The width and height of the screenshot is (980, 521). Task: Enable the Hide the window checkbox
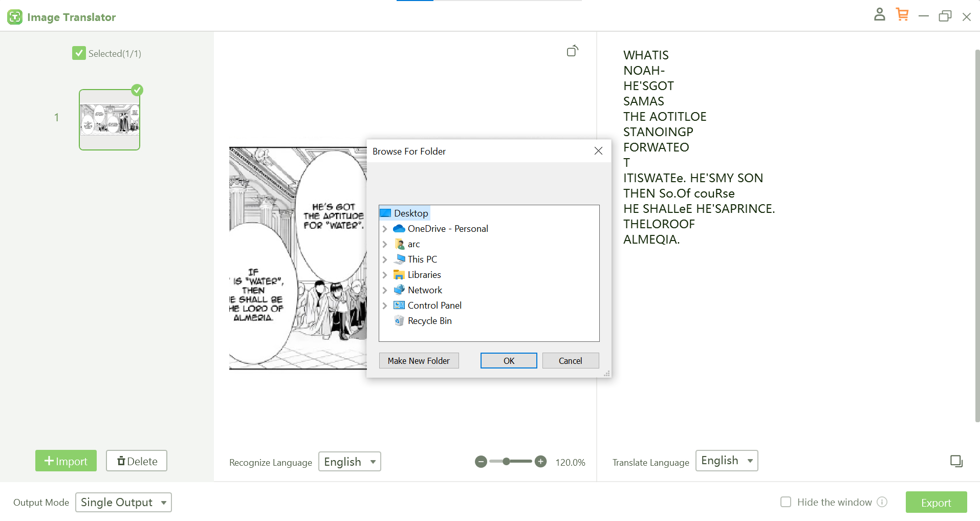[x=786, y=502]
